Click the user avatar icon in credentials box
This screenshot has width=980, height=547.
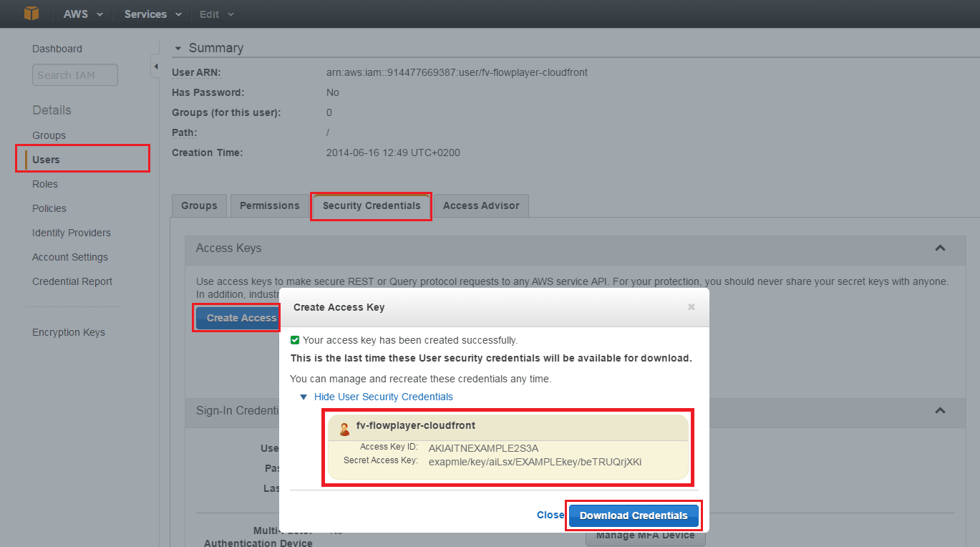[x=344, y=429]
